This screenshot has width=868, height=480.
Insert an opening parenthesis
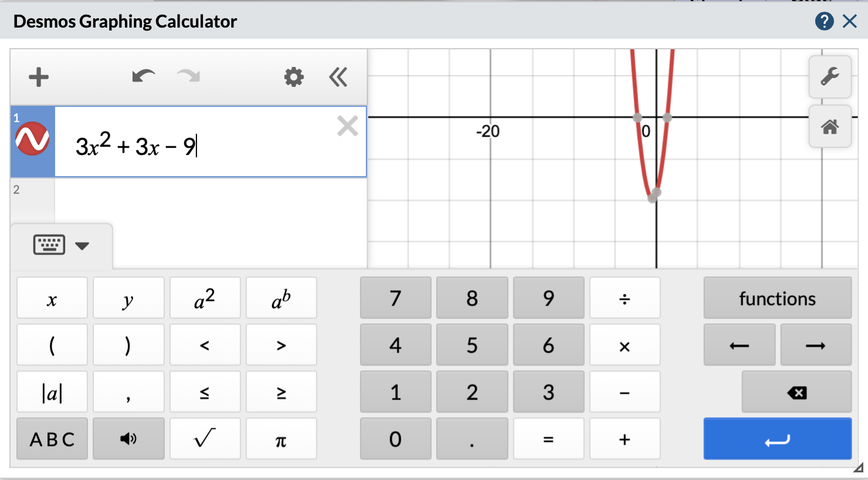[x=52, y=345]
